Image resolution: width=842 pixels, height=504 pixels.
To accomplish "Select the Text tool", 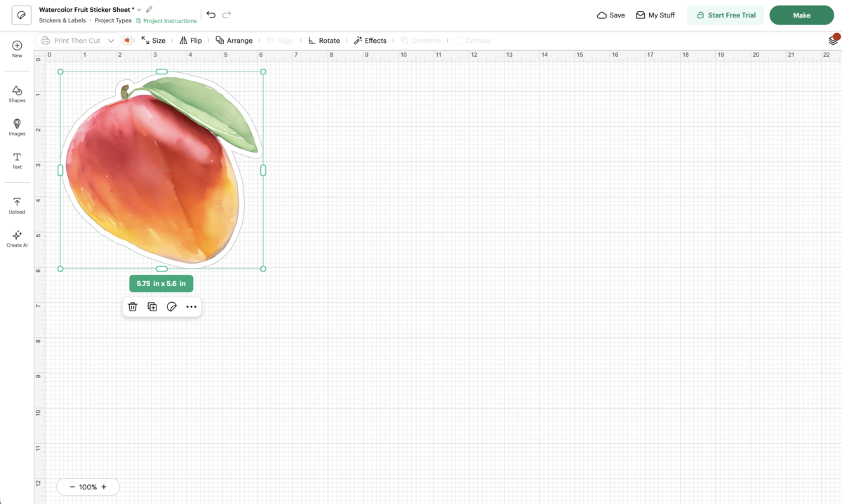I will coord(17,161).
